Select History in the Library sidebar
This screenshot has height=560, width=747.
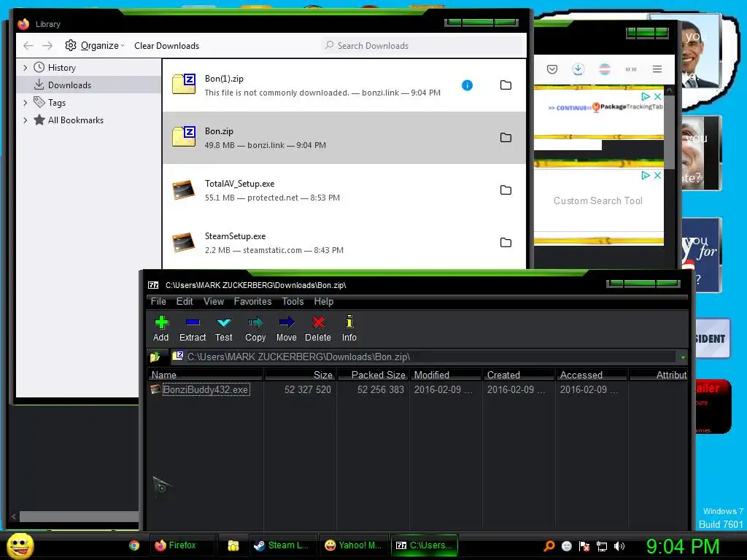pos(88,68)
